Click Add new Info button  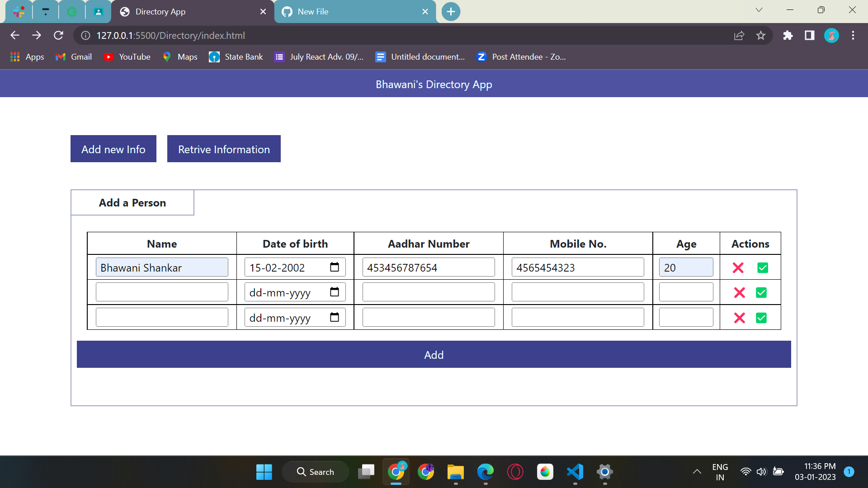[x=113, y=149]
